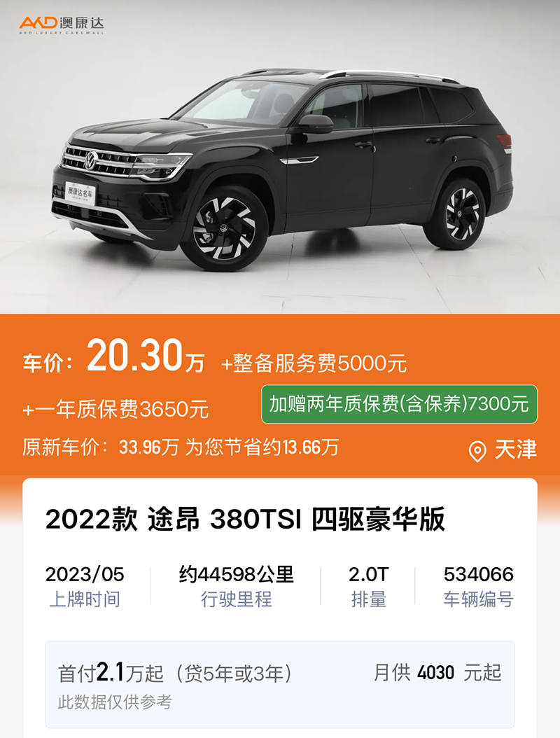This screenshot has height=738, width=560.
Task: Tap the 2.0T 排量 item
Action: pos(368,586)
